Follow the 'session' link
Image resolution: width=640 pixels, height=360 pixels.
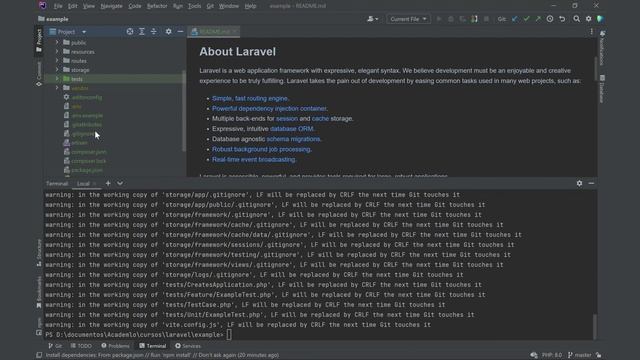click(x=287, y=119)
